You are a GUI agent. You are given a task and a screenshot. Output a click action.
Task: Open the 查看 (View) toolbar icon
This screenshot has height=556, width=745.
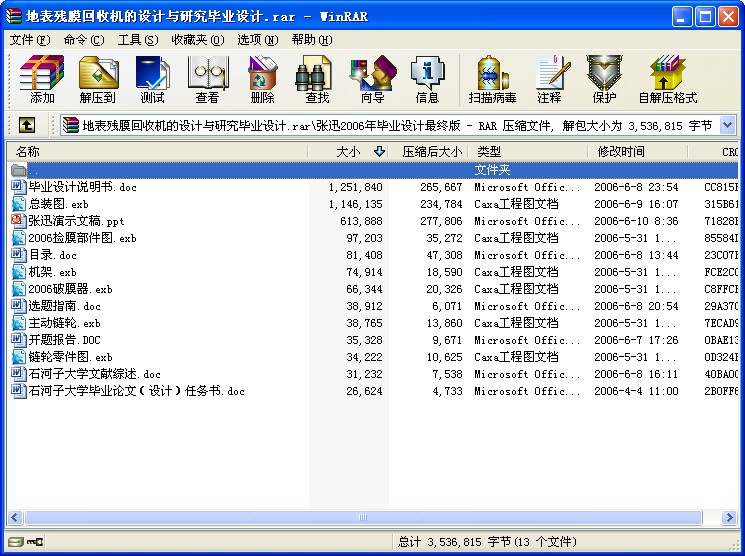[x=207, y=79]
